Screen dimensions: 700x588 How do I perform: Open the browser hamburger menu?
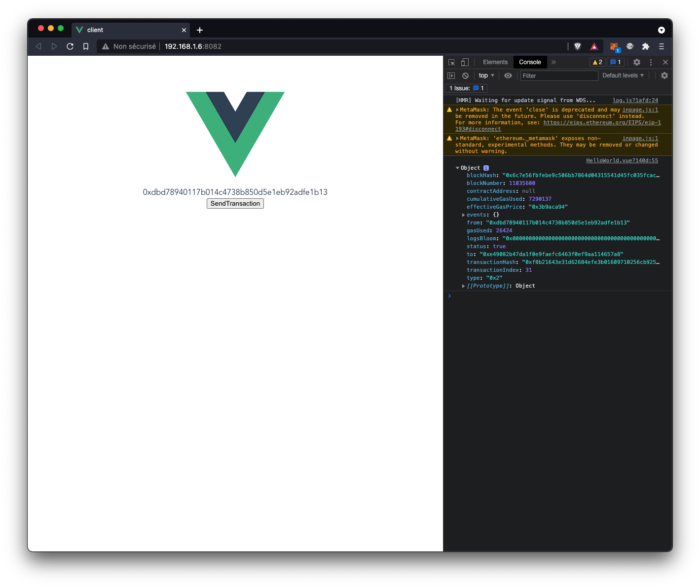point(662,46)
